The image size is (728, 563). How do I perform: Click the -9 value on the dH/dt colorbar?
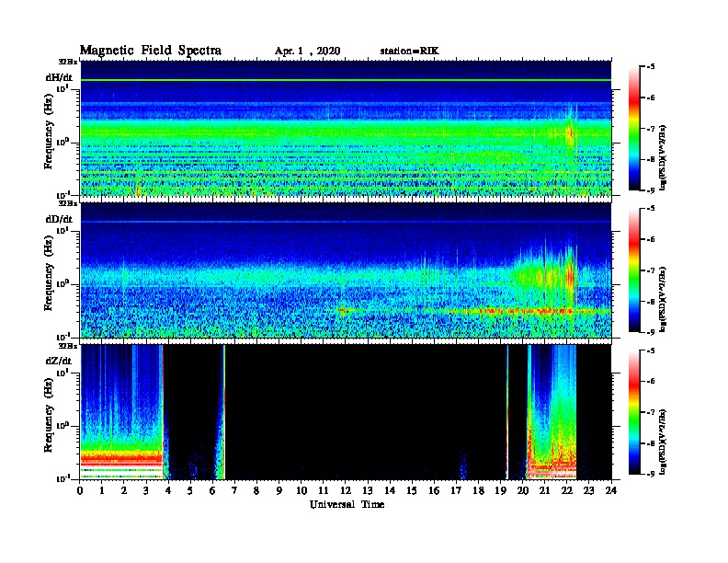(x=651, y=190)
